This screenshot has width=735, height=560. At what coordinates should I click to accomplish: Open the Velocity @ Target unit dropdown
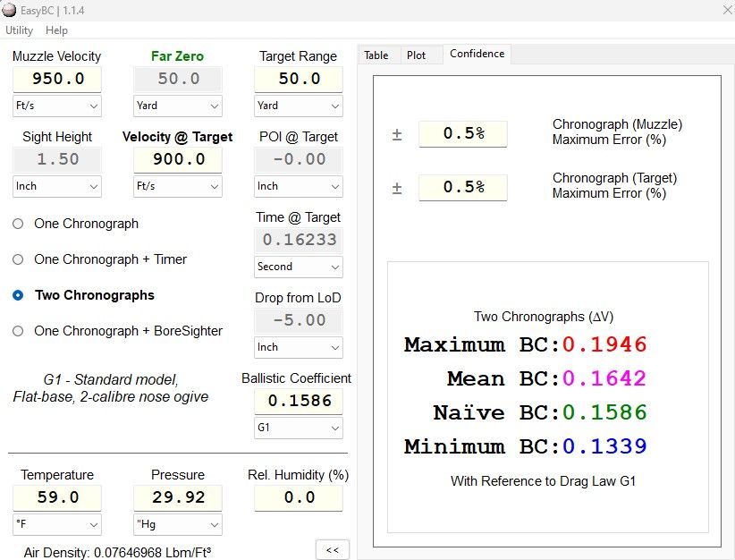[178, 187]
